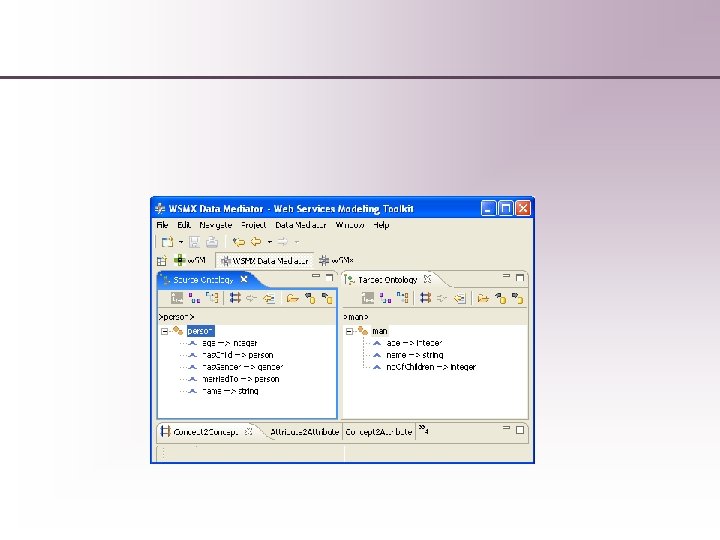
Task: Click yellow back-list arrow in Source Ontology toolbar
Action: point(269,298)
